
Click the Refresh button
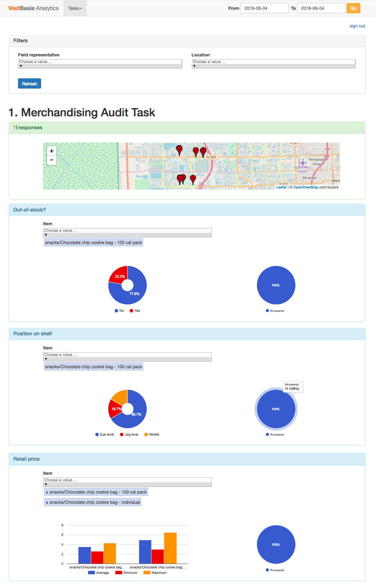29,83
